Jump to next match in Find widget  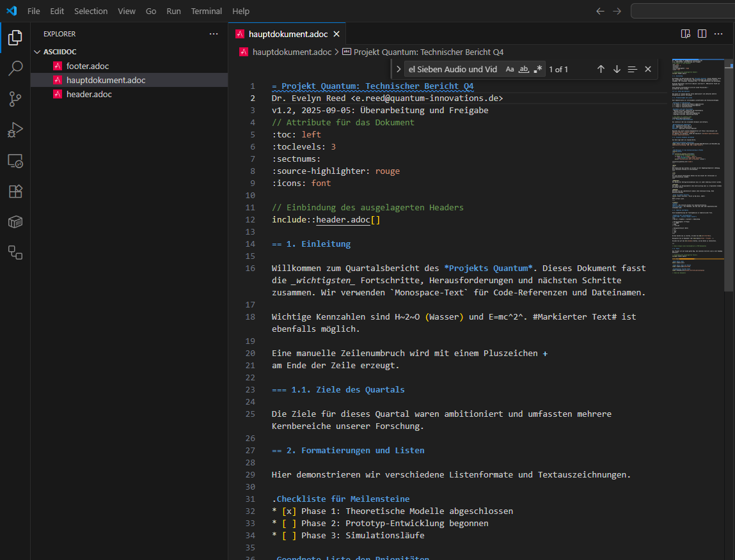pyautogui.click(x=617, y=69)
